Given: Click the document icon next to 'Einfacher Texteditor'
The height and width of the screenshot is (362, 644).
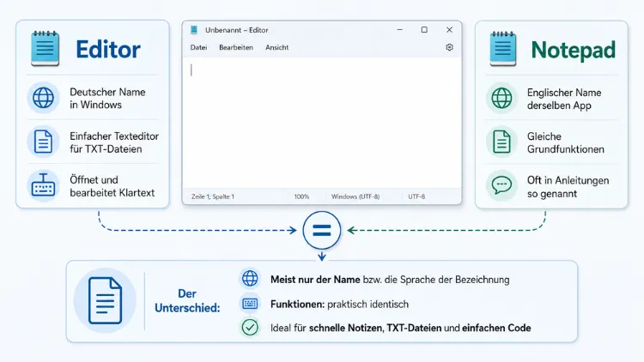Looking at the screenshot, I should point(43,142).
